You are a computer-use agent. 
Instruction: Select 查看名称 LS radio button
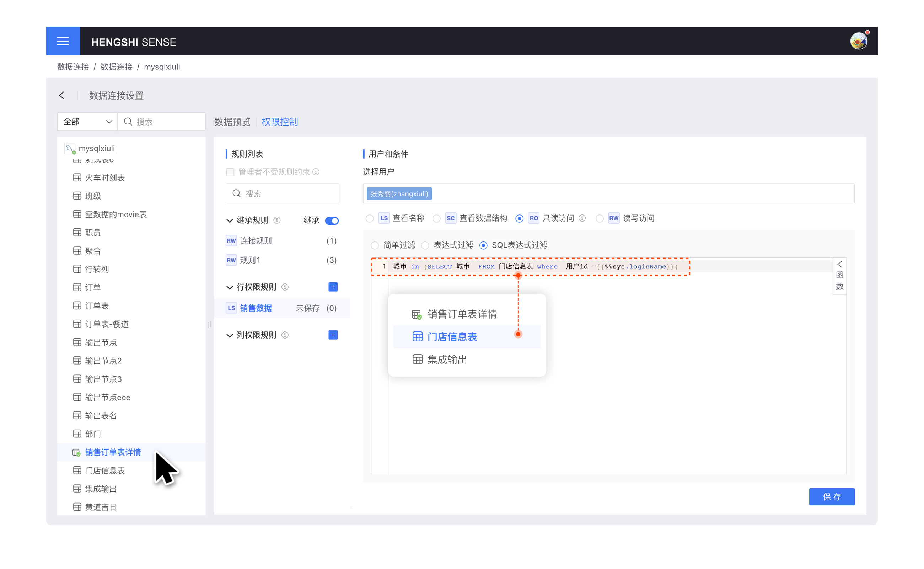pos(369,219)
